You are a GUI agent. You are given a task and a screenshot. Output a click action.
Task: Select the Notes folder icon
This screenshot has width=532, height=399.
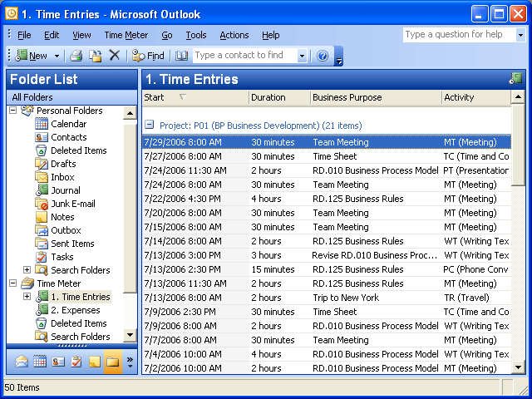click(42, 217)
